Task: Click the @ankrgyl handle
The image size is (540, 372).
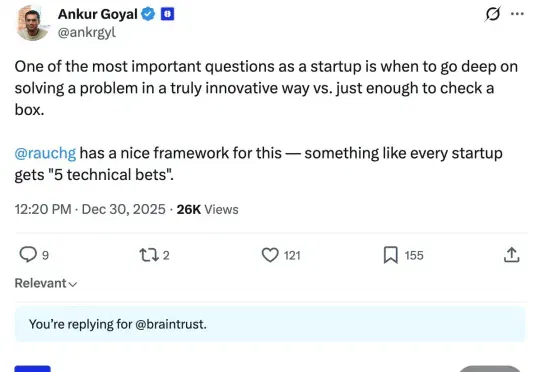Action: click(x=87, y=33)
